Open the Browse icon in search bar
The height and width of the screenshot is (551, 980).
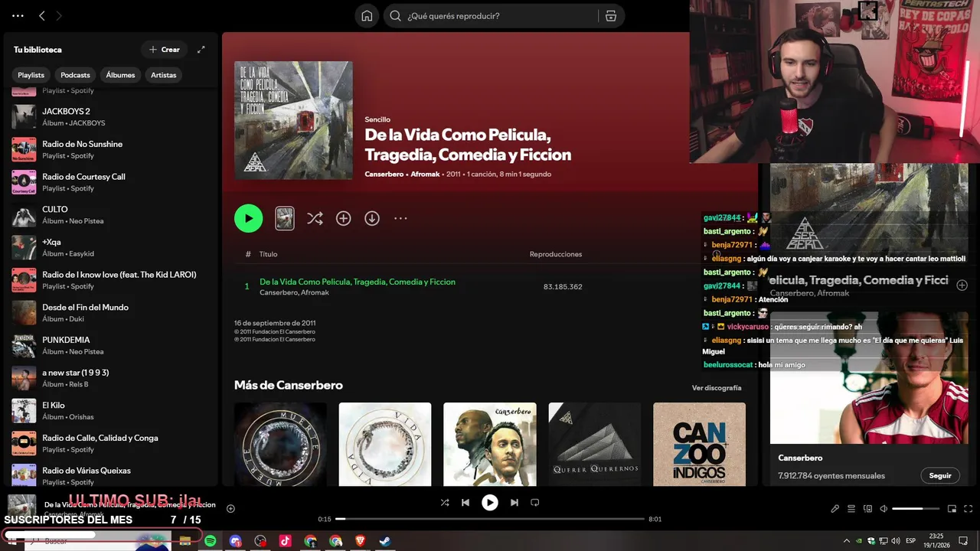[611, 16]
